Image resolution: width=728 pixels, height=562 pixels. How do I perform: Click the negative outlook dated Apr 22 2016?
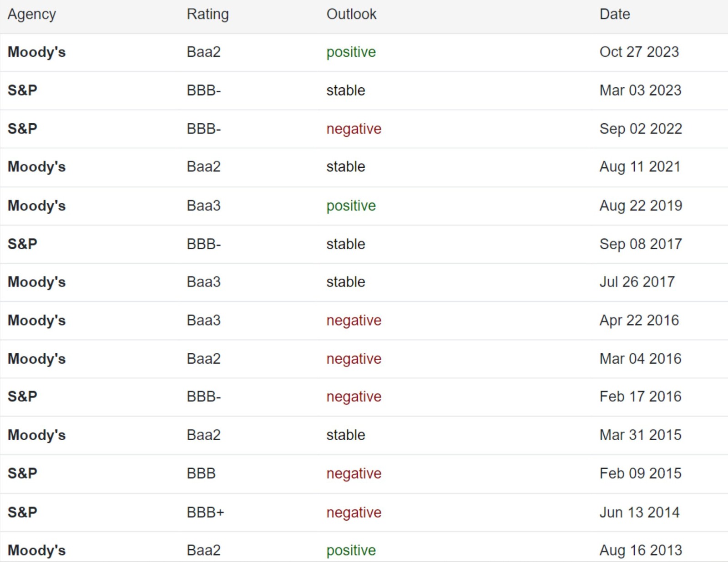(x=354, y=321)
